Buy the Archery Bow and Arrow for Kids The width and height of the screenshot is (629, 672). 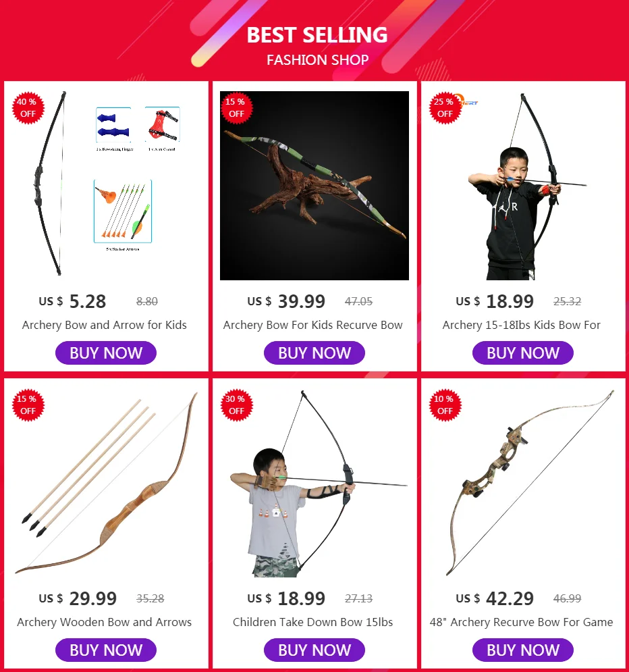(106, 353)
